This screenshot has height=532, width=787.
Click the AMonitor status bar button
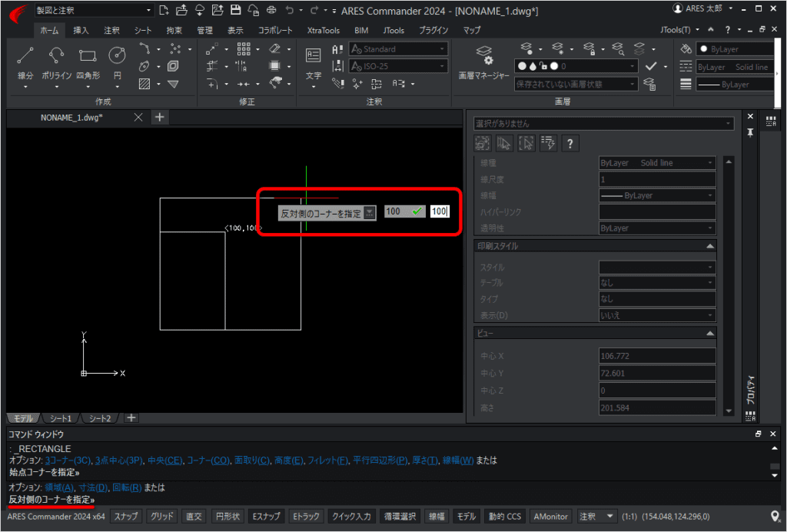(550, 516)
